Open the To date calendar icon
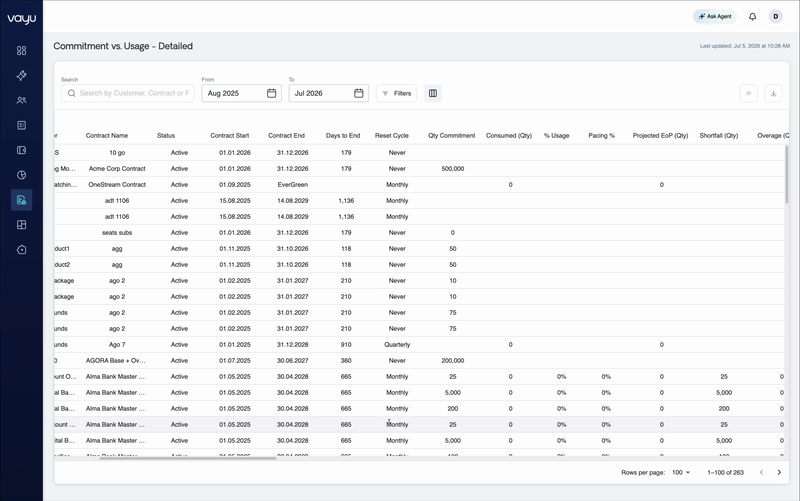Image resolution: width=800 pixels, height=501 pixels. [359, 93]
